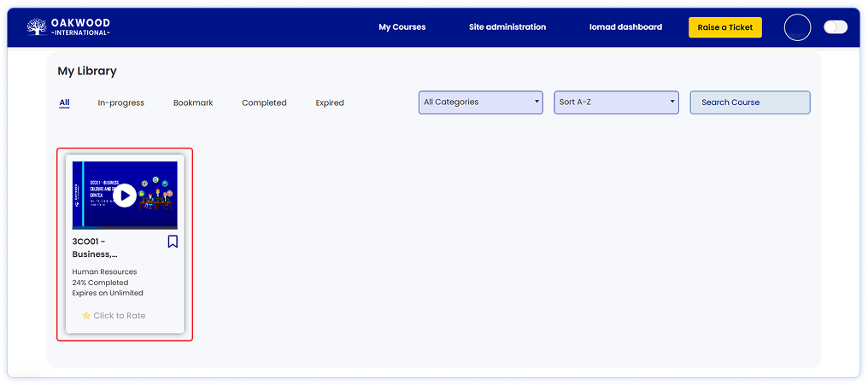This screenshot has width=868, height=385.
Task: Click the Search Course field
Action: pos(750,102)
